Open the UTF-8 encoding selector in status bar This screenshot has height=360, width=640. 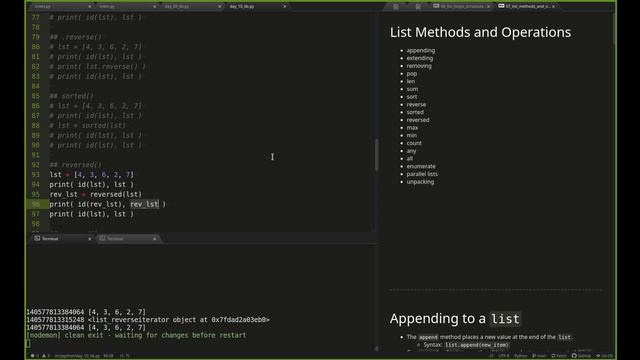504,356
